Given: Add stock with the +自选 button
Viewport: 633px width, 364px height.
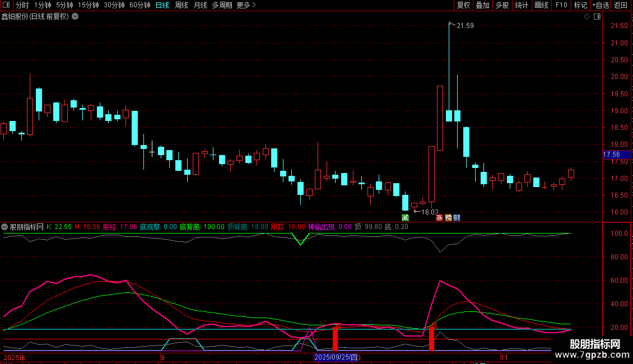Looking at the screenshot, I should (x=601, y=5).
